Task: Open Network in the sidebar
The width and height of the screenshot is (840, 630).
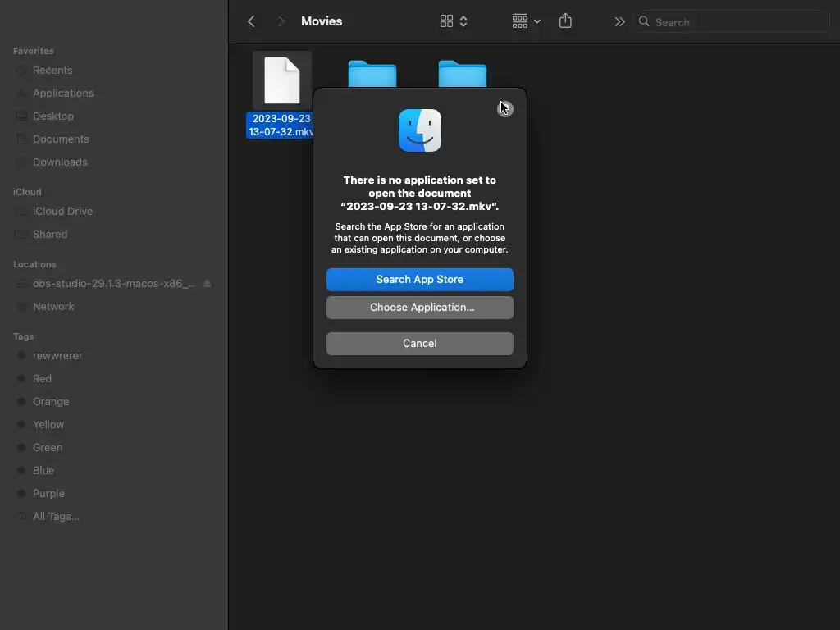Action: tap(53, 307)
